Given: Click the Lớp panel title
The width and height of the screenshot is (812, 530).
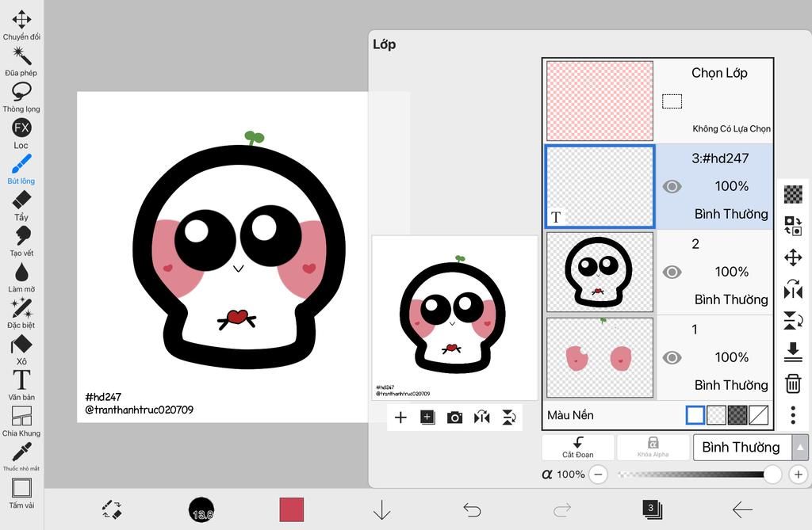Looking at the screenshot, I should tap(385, 44).
